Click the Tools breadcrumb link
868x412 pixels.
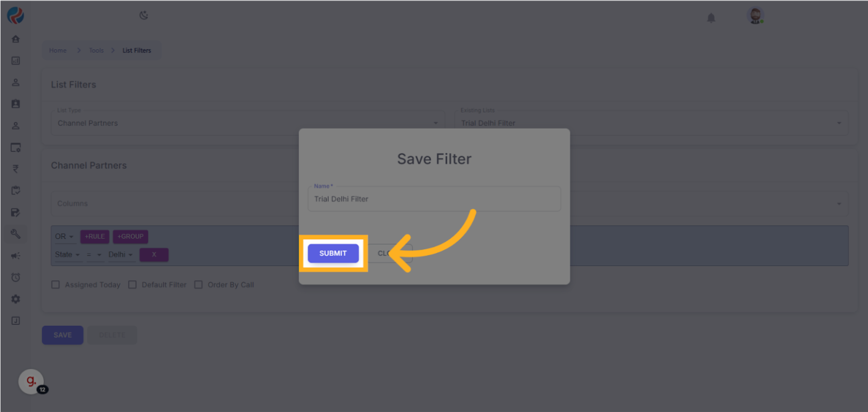click(x=96, y=50)
